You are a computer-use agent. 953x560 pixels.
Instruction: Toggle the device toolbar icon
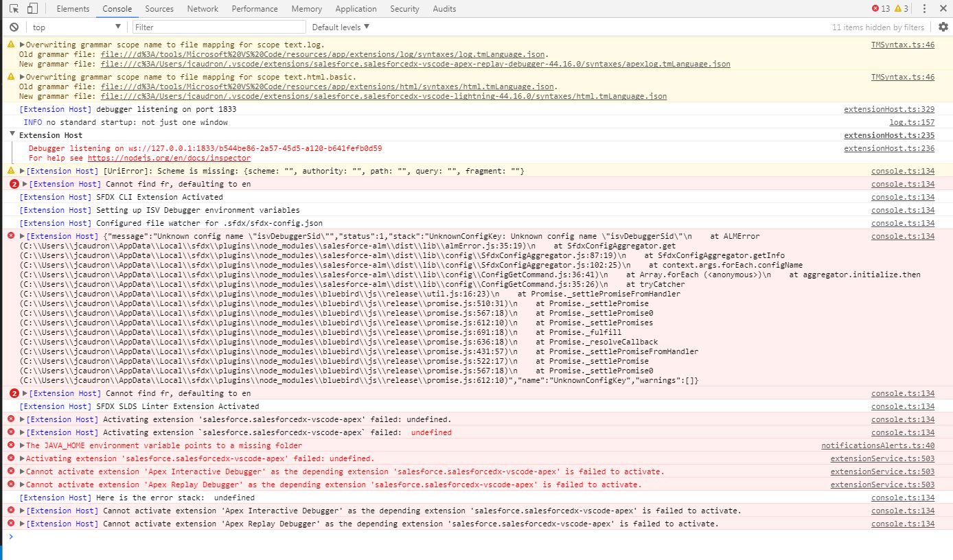32,8
